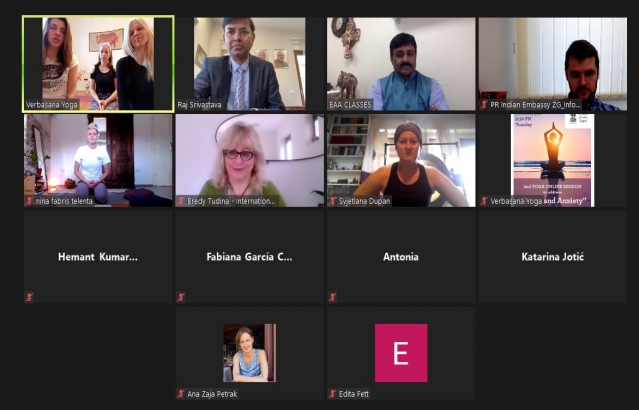The width and height of the screenshot is (639, 410).
Task: Select the Katarina Jotić participant tile
Action: tap(553, 257)
